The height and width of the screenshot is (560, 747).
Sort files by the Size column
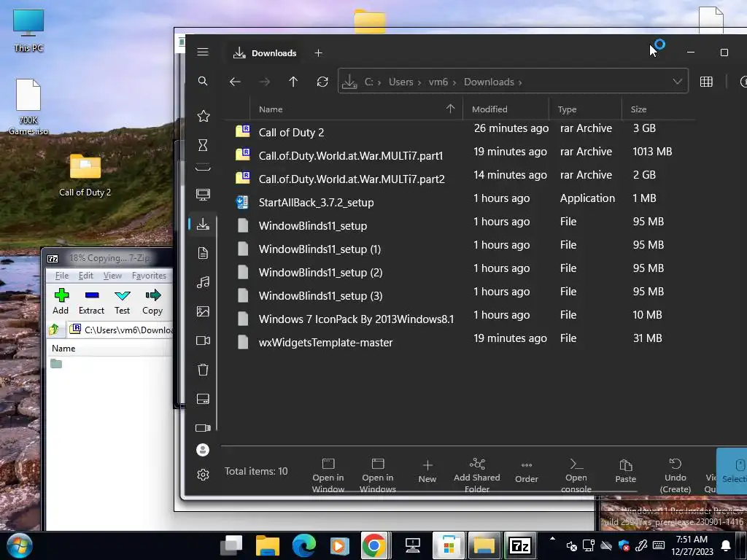point(638,109)
